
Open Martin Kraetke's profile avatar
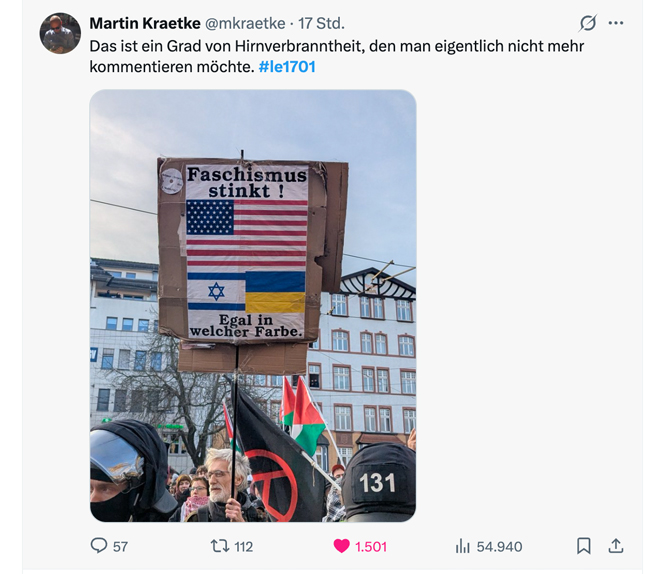60,33
